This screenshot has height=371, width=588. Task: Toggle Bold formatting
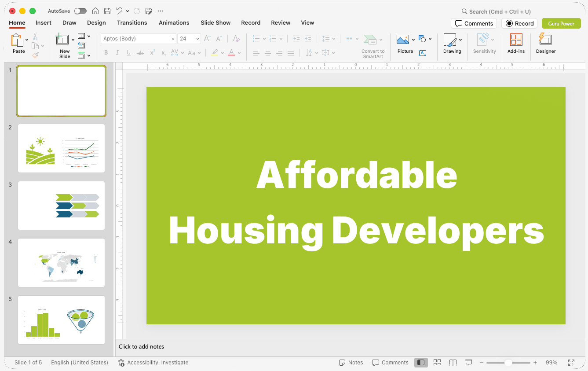tap(106, 53)
